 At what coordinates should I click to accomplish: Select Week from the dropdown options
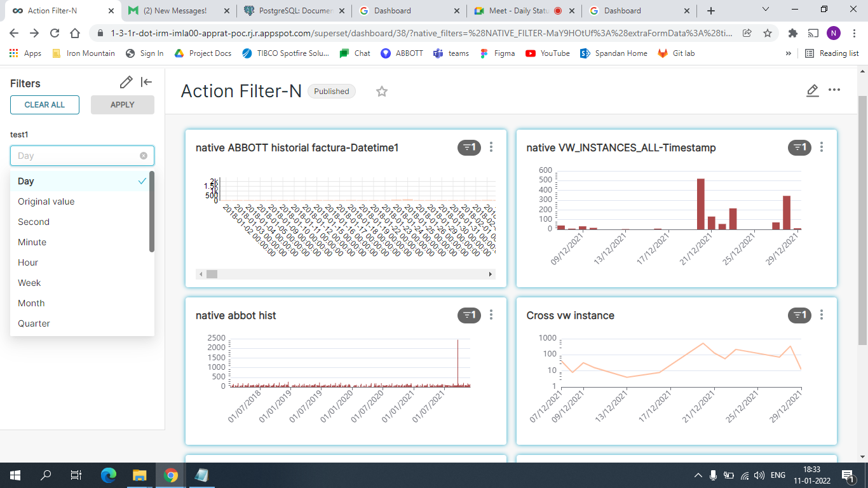(29, 283)
